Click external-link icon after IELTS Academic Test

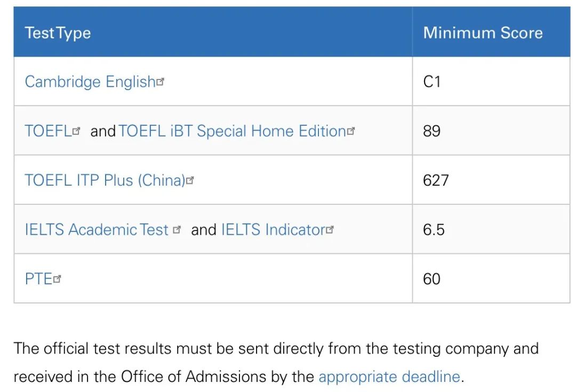(x=177, y=230)
